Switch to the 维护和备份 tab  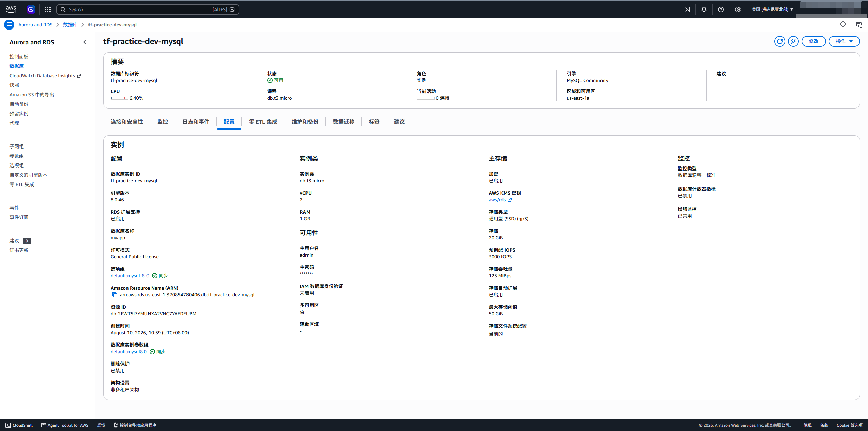coord(305,122)
